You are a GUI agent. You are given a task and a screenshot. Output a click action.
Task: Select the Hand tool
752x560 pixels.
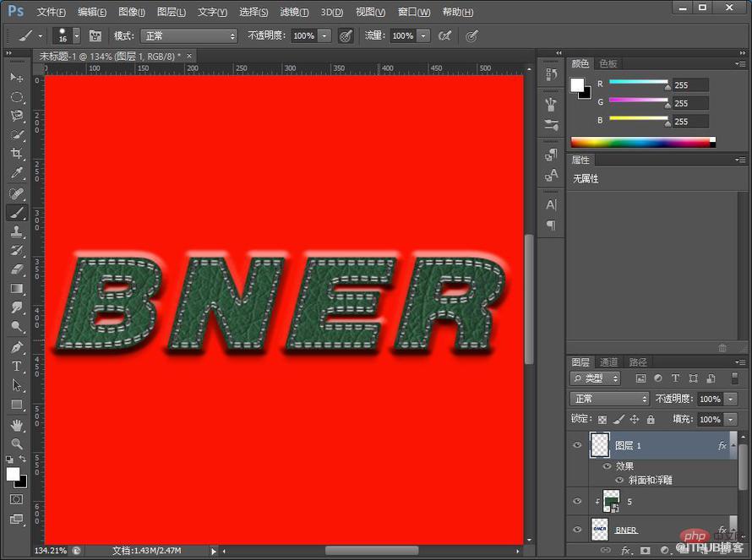click(17, 425)
